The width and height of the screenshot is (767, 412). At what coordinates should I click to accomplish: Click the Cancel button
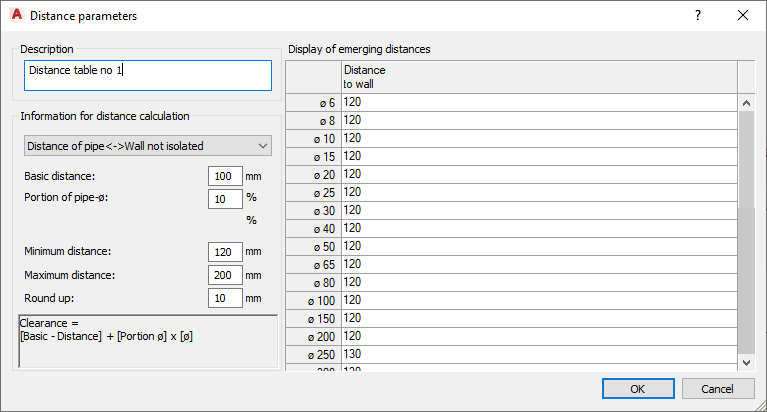717,389
